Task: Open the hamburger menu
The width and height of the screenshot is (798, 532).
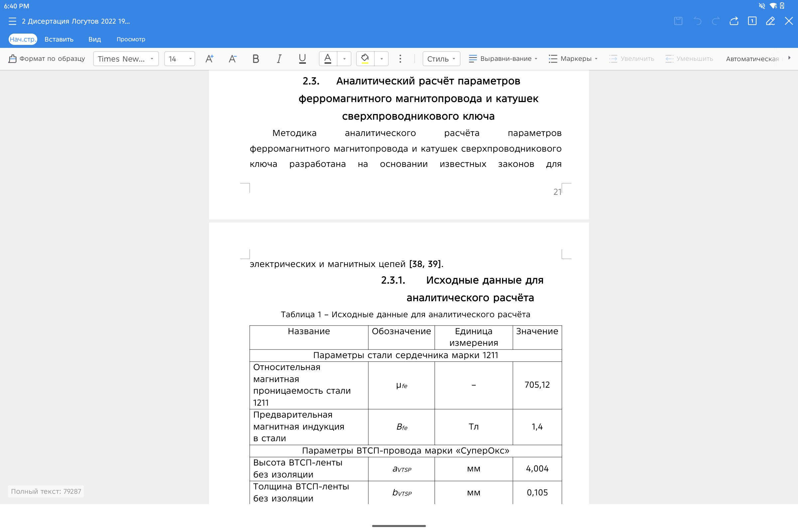Action: 12,21
